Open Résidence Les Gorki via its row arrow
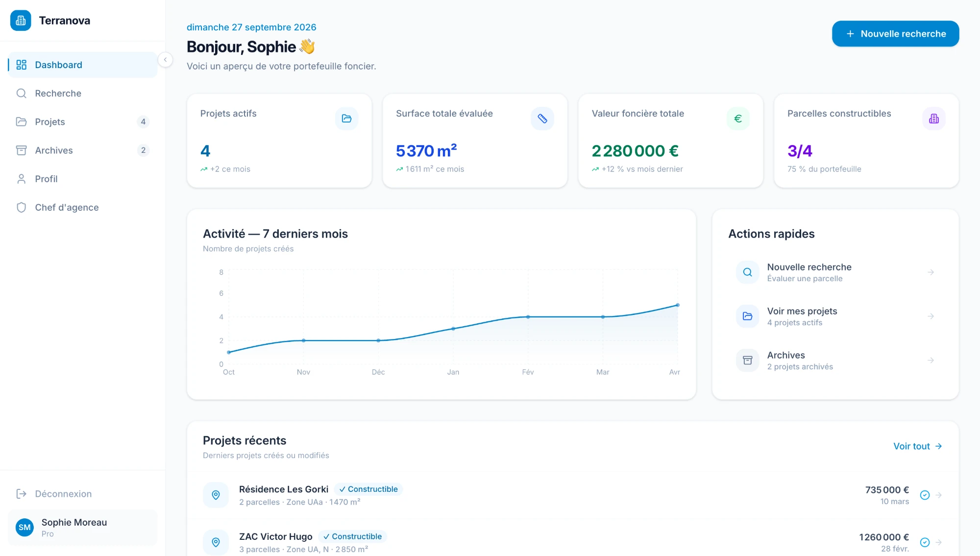980x556 pixels. [938, 495]
